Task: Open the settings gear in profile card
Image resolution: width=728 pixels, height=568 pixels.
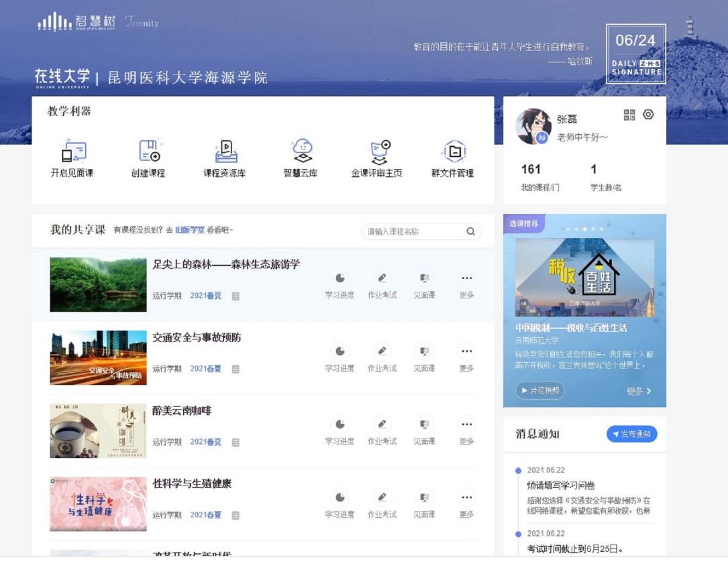Action: [649, 114]
